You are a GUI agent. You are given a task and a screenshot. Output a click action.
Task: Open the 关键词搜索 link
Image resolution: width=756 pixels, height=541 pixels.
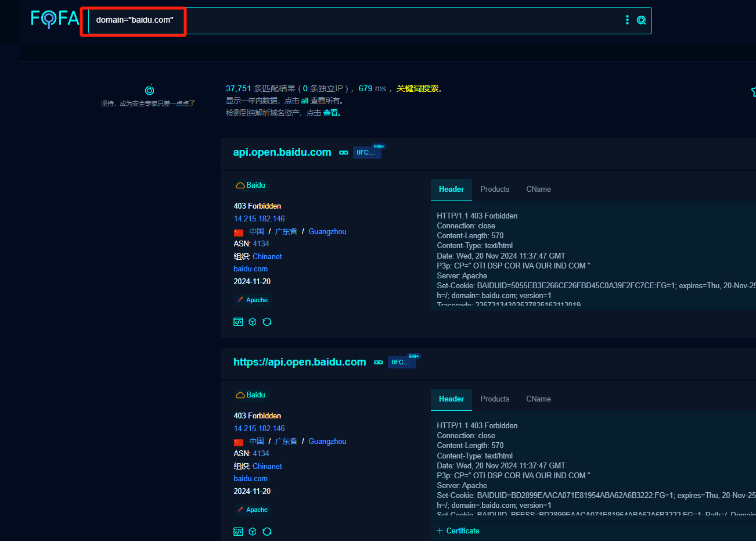tap(417, 88)
